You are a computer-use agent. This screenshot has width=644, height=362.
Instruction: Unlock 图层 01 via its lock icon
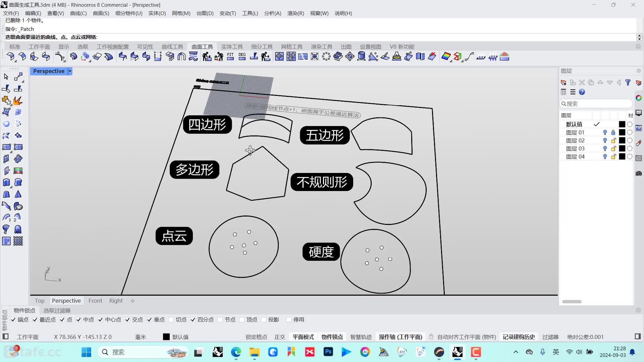click(613, 132)
